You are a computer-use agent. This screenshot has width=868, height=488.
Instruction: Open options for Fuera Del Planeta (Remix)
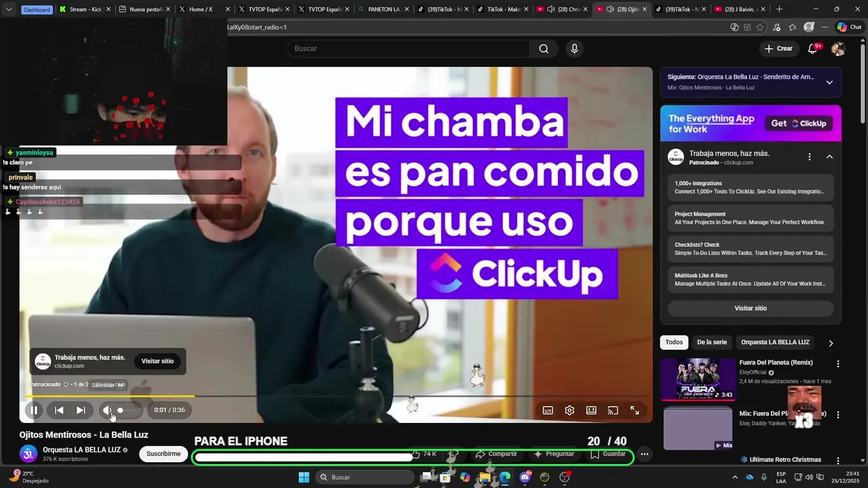837,364
